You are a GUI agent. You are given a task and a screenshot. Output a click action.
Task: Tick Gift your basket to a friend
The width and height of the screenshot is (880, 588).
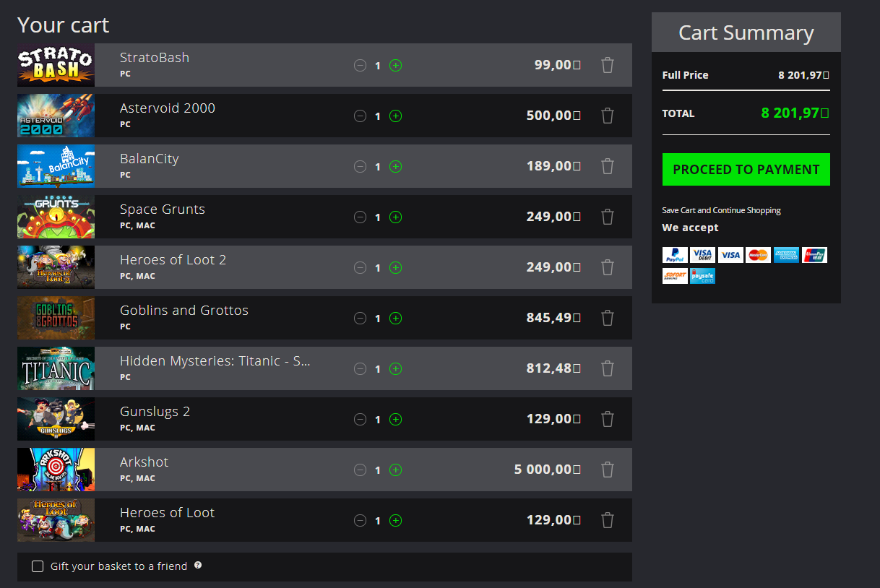tap(38, 566)
